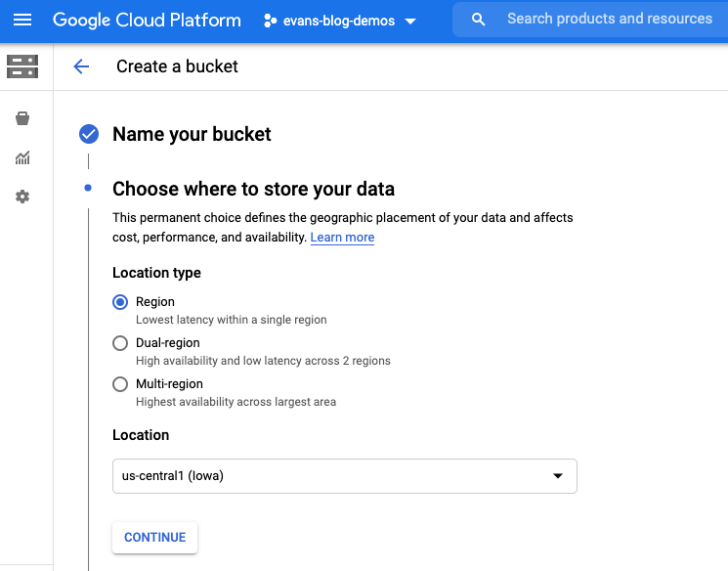Select the Region location type

click(x=120, y=302)
